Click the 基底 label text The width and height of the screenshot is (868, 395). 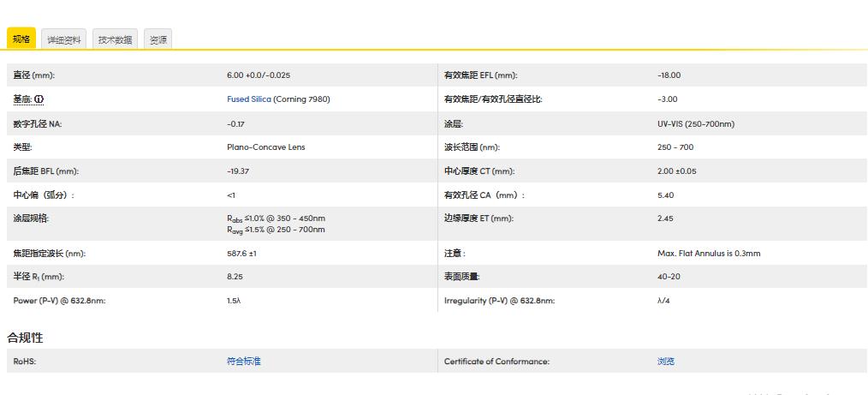point(23,99)
